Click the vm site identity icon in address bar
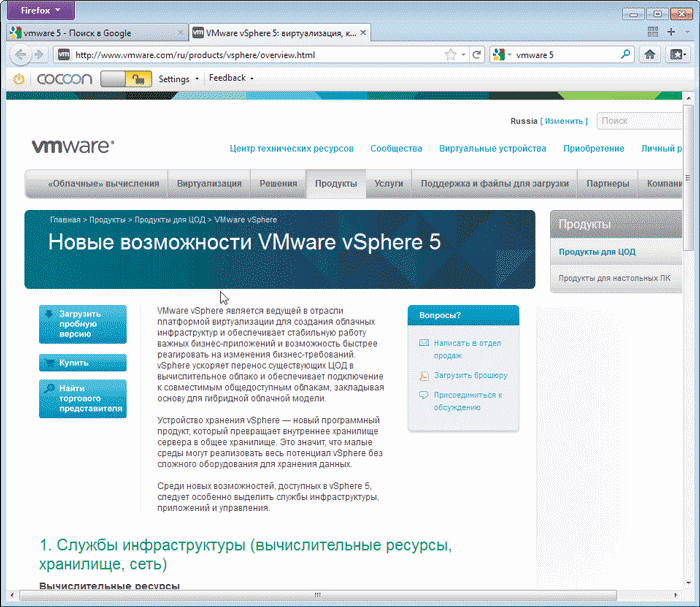 (64, 55)
